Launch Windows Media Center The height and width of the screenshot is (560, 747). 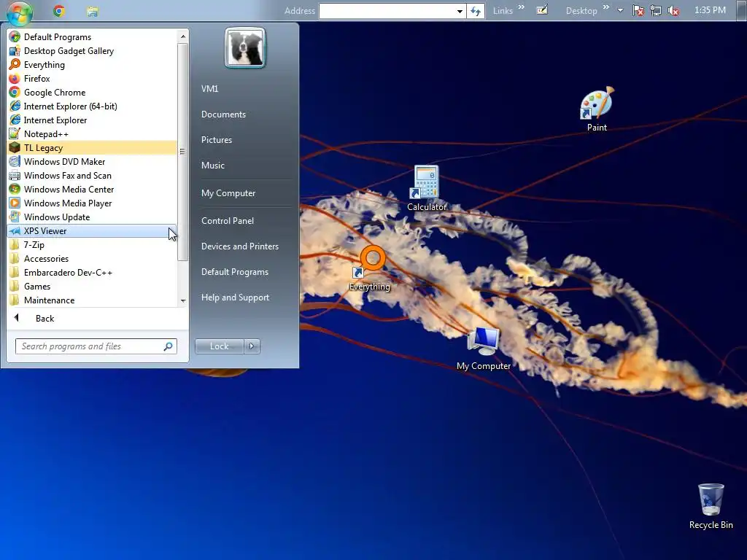click(x=92, y=189)
